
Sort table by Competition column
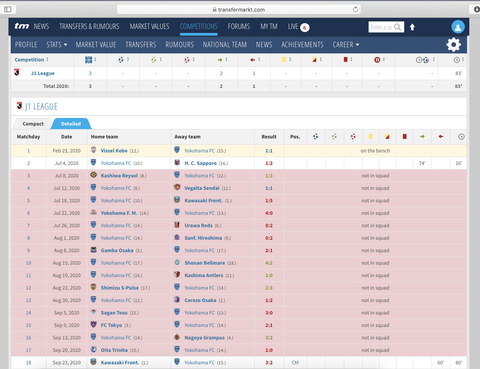[31, 60]
